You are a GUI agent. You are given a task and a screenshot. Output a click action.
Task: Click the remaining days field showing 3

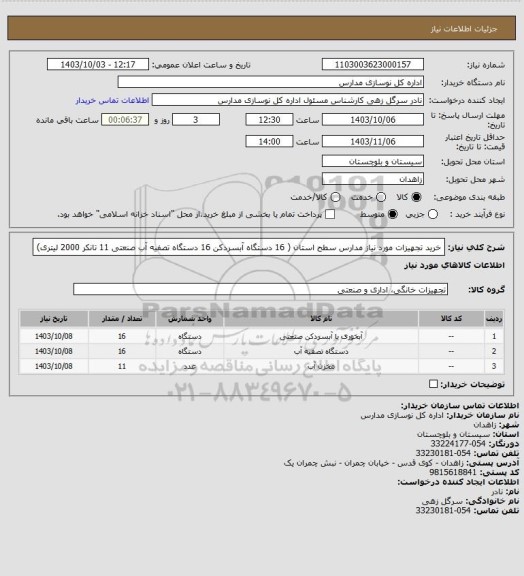pos(196,120)
